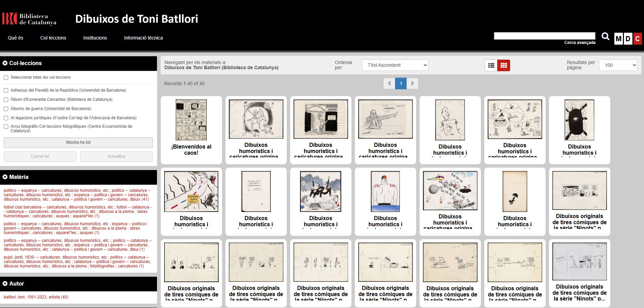Filter by pujol, jordi, 1930- subject

coord(77,262)
